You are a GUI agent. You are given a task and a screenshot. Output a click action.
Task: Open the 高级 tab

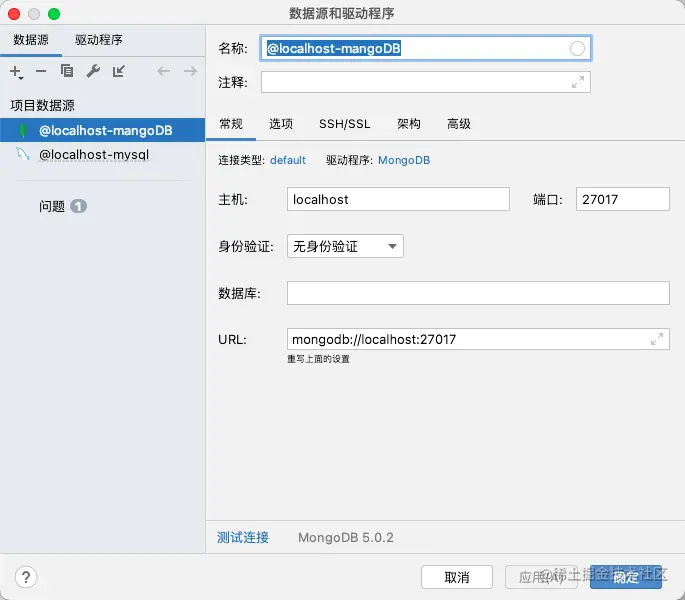pyautogui.click(x=459, y=124)
